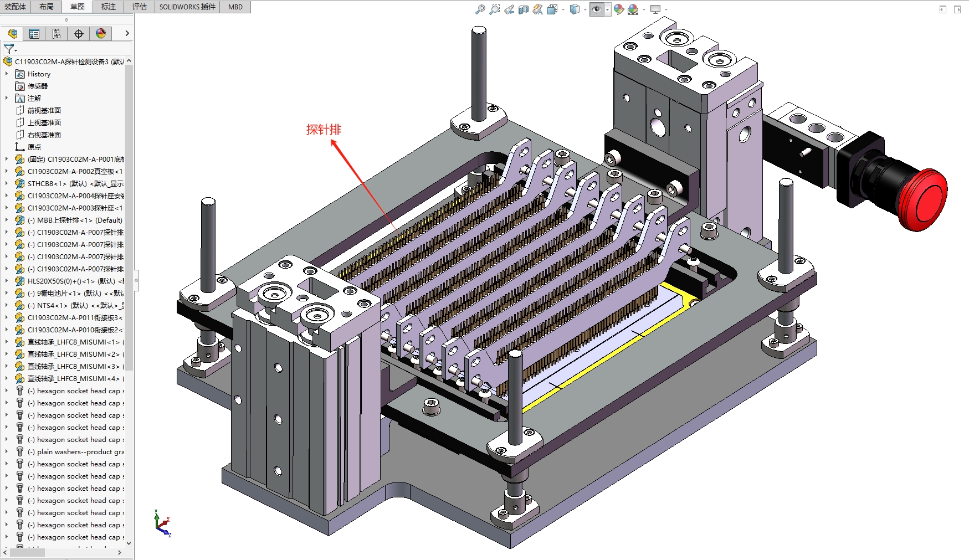Switch to the DimXpertManager crosshair tab
The height and width of the screenshot is (560, 969).
(x=79, y=34)
